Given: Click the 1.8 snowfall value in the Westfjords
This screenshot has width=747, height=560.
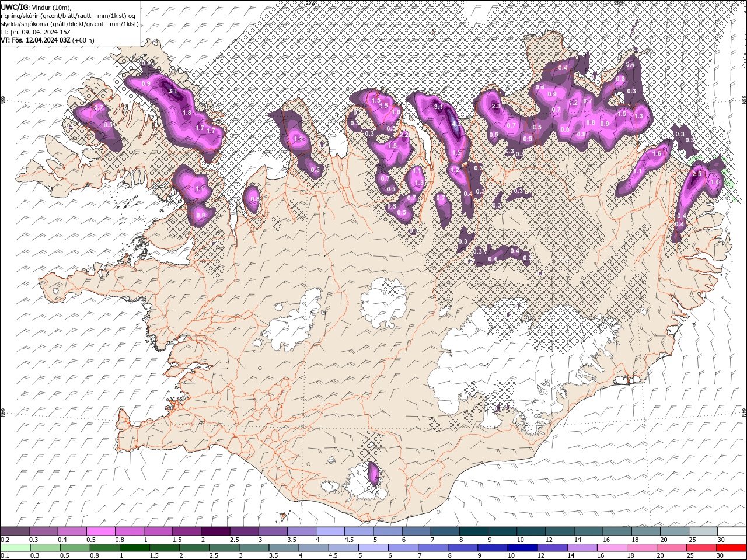Looking at the screenshot, I should (187, 113).
